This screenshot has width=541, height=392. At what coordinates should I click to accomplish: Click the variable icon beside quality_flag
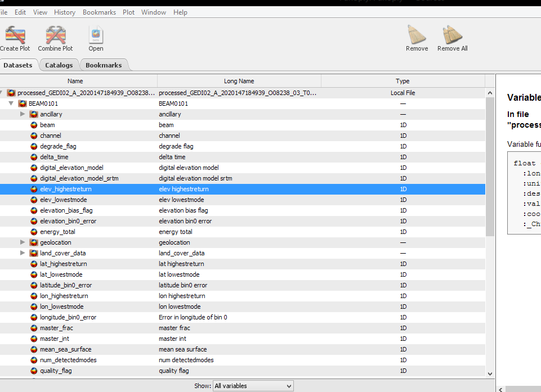[x=34, y=371]
